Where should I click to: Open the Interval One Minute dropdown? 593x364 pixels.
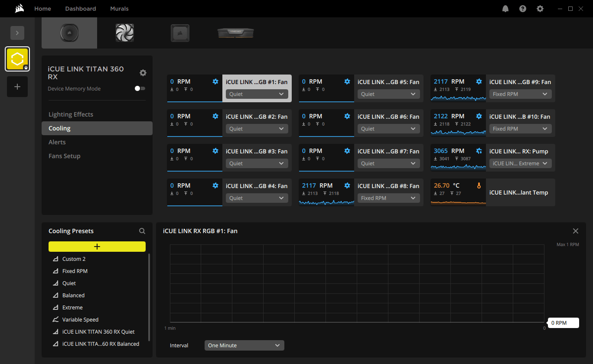[244, 345]
